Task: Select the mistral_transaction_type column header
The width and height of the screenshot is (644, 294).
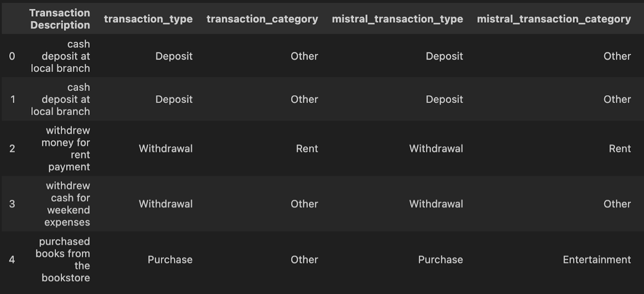Action: click(397, 19)
